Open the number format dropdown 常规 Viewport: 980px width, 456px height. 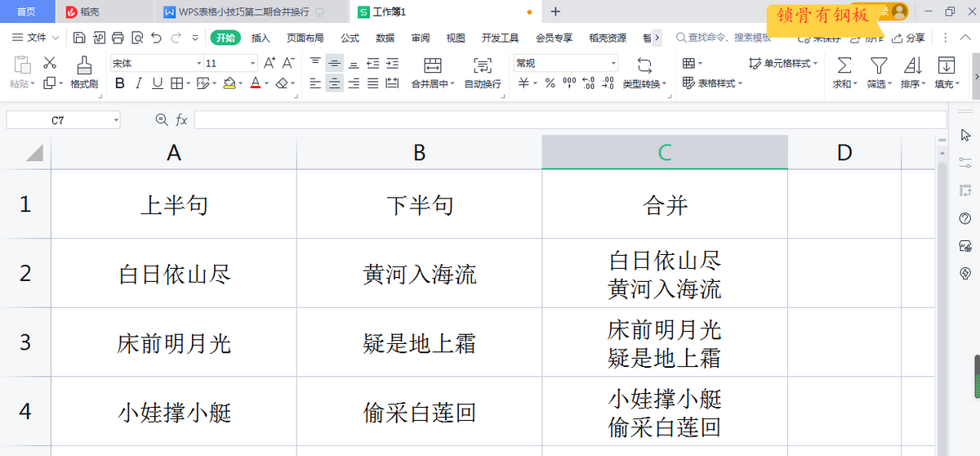click(613, 63)
